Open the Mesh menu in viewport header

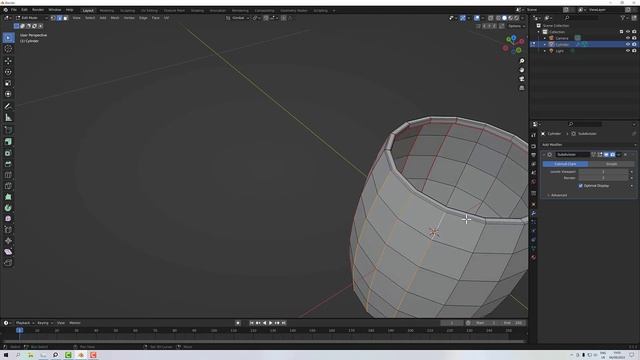(x=115, y=18)
